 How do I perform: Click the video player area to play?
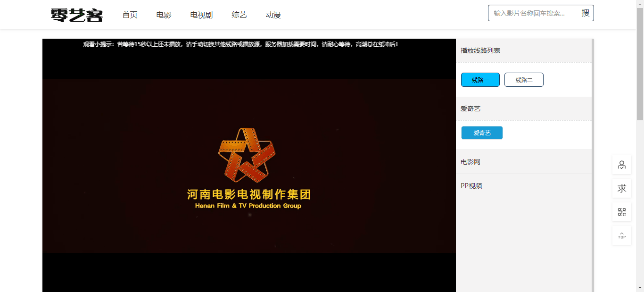249,165
